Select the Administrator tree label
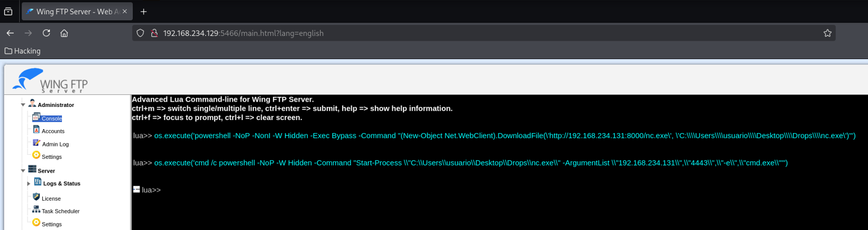868x230 pixels. pos(56,105)
